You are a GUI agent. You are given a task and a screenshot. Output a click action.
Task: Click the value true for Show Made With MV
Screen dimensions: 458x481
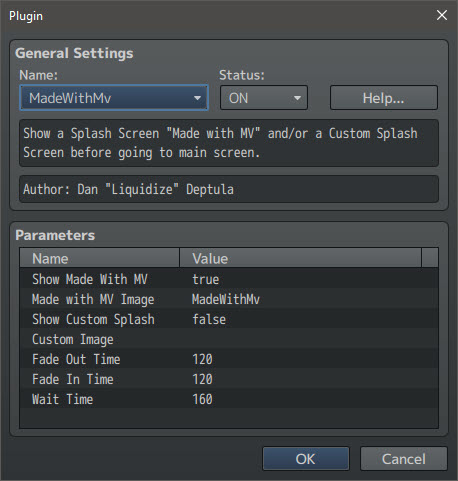tap(206, 279)
